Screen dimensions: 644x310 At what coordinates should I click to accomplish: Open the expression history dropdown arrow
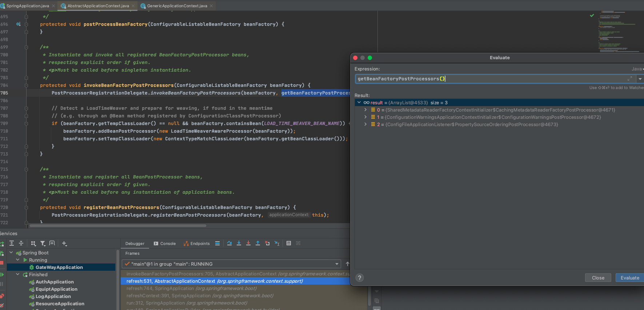pyautogui.click(x=640, y=79)
